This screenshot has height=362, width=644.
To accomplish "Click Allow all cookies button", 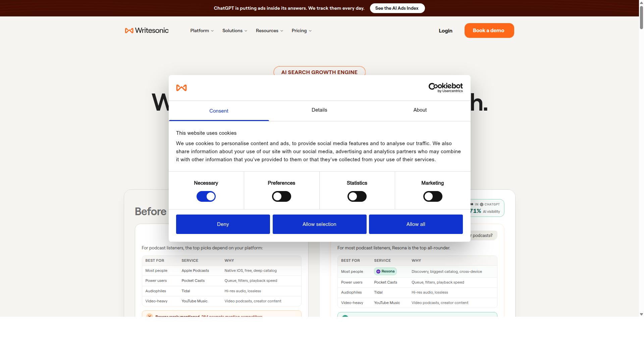I will click(x=416, y=224).
